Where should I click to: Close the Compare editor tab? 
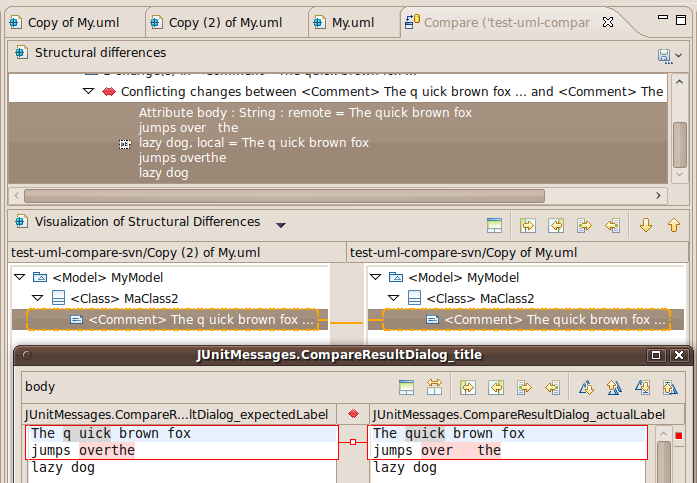pyautogui.click(x=608, y=22)
